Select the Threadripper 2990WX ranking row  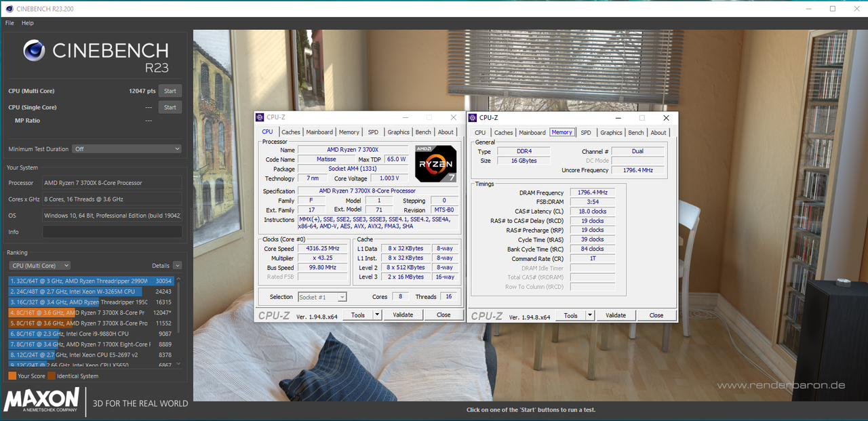click(92, 281)
